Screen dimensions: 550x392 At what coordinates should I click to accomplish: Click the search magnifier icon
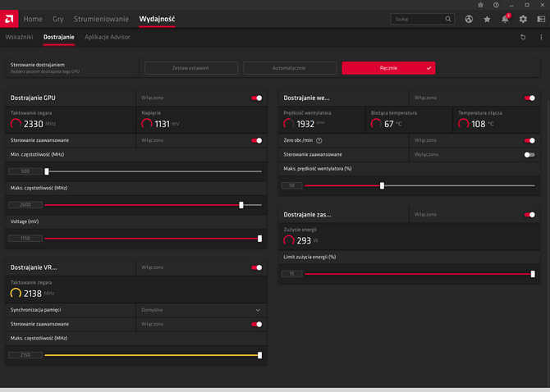pos(448,19)
